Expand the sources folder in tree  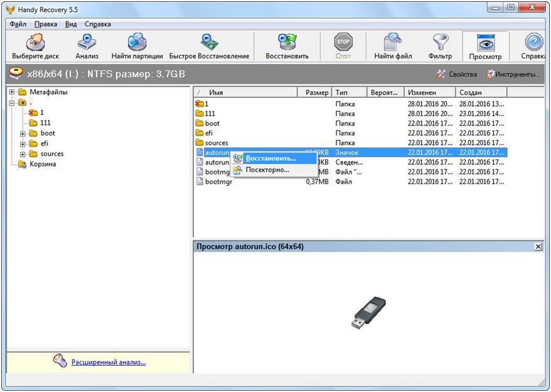click(23, 154)
